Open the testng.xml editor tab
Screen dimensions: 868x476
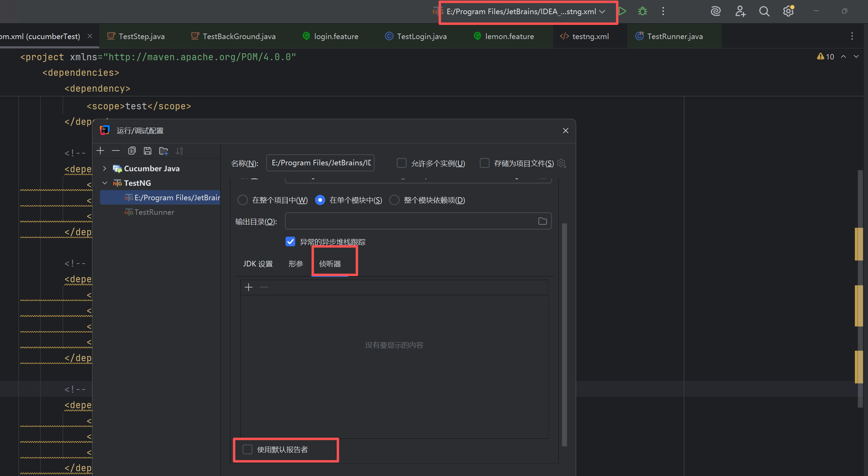coord(590,36)
